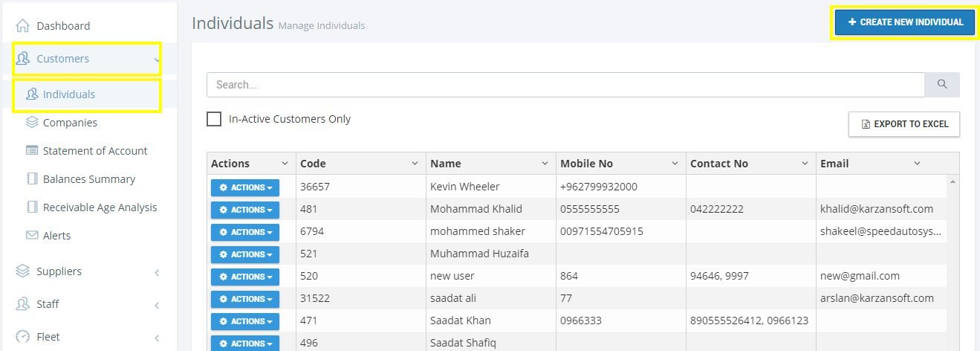Open the Code column dropdown arrow
980x351 pixels.
pos(415,164)
